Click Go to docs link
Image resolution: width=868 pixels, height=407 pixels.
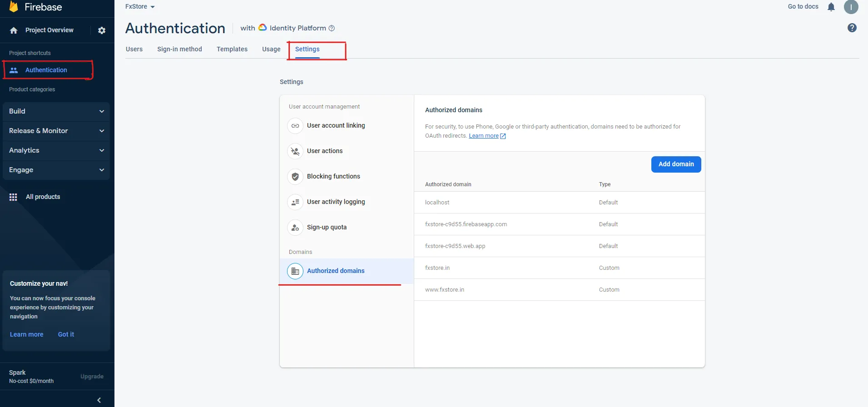pos(803,6)
